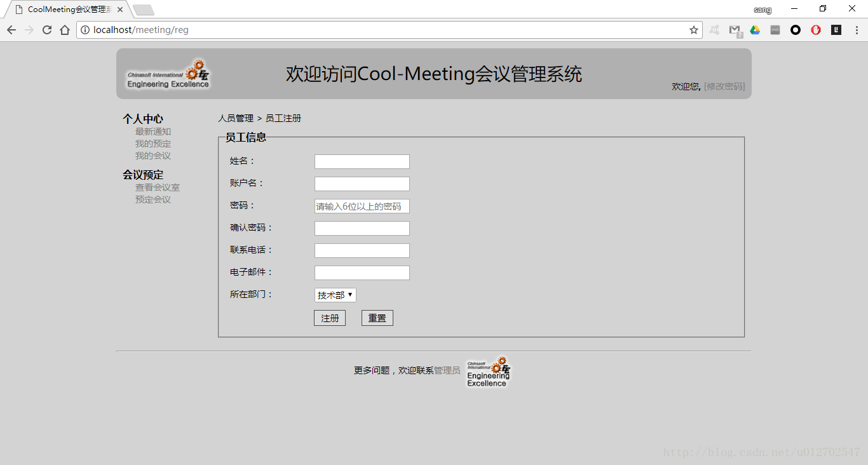868x465 pixels.
Task: Bookmark page with the star icon
Action: pyautogui.click(x=694, y=30)
